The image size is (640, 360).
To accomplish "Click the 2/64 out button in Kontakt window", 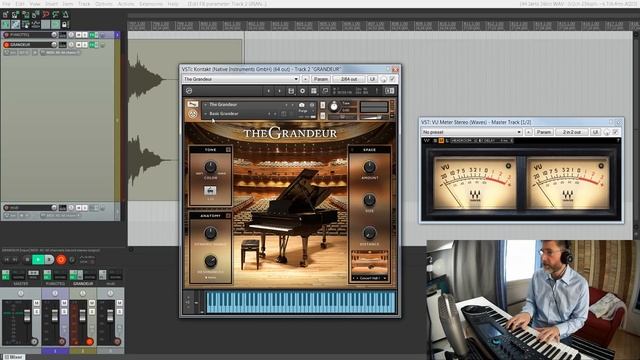I will point(349,79).
